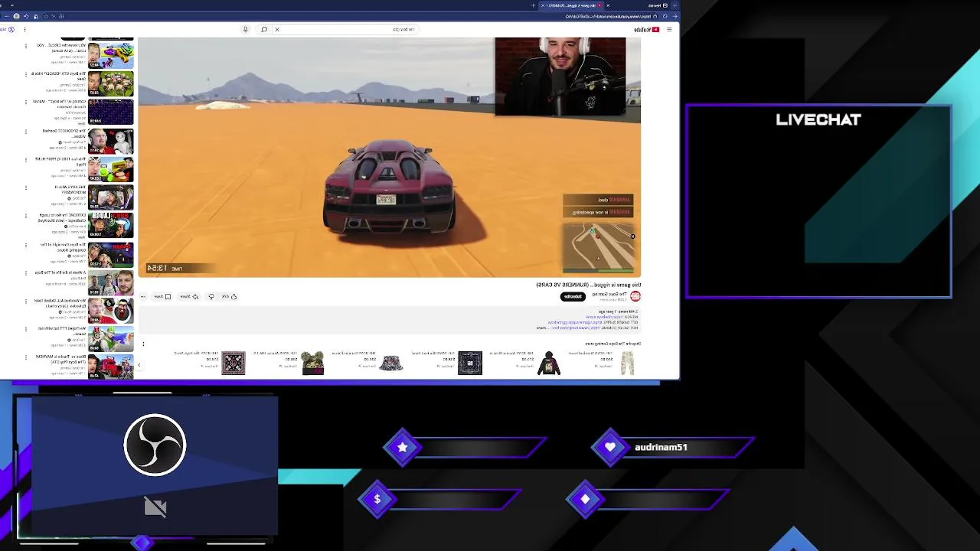The width and height of the screenshot is (980, 551).
Task: Click the dollar sign overlay icon
Action: [377, 499]
